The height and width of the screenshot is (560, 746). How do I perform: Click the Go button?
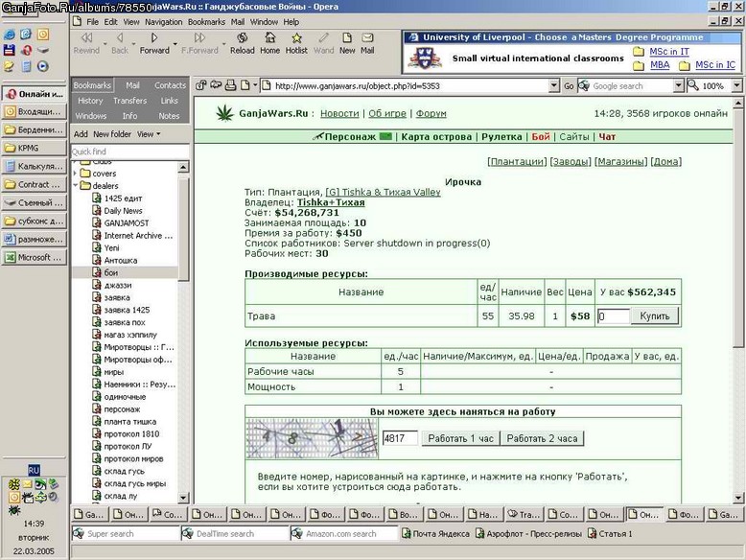coord(569,86)
